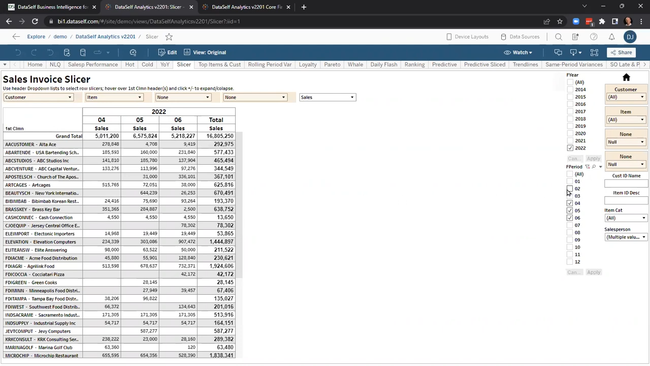This screenshot has height=366, width=650.
Task: Open a new browser tab
Action: tap(303, 7)
